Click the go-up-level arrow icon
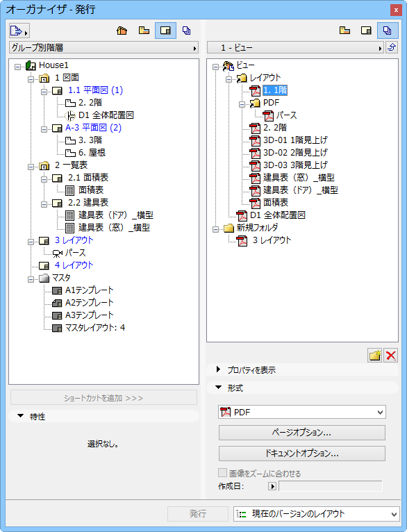Image resolution: width=407 pixels, height=532 pixels. click(392, 47)
